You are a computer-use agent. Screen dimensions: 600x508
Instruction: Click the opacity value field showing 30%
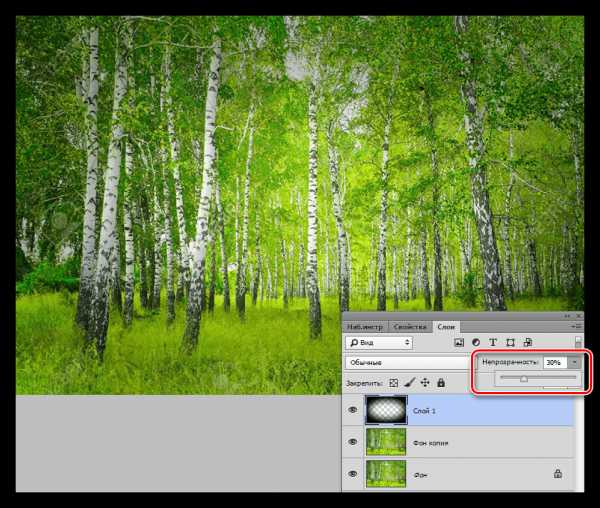coord(555,362)
